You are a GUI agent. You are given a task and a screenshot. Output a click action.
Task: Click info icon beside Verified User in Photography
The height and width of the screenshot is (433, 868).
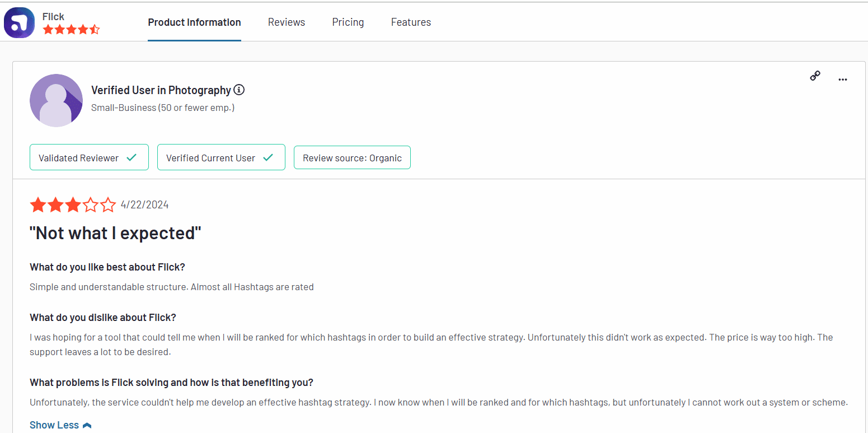pyautogui.click(x=239, y=90)
